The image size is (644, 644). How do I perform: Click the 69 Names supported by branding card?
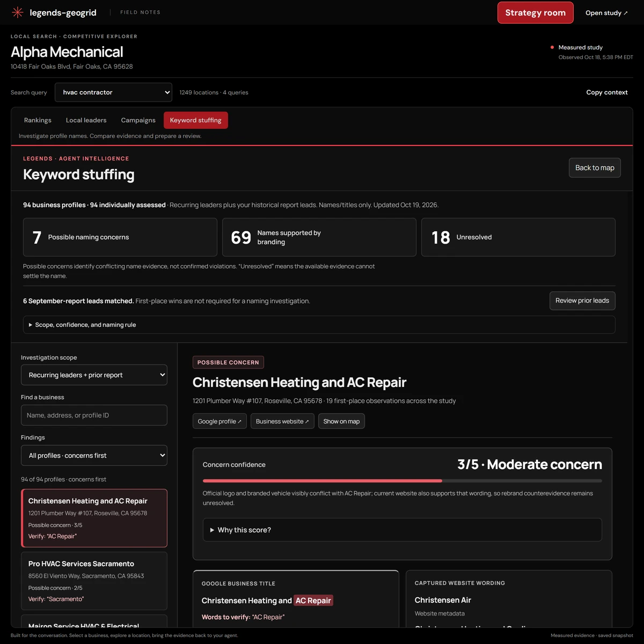click(x=319, y=237)
